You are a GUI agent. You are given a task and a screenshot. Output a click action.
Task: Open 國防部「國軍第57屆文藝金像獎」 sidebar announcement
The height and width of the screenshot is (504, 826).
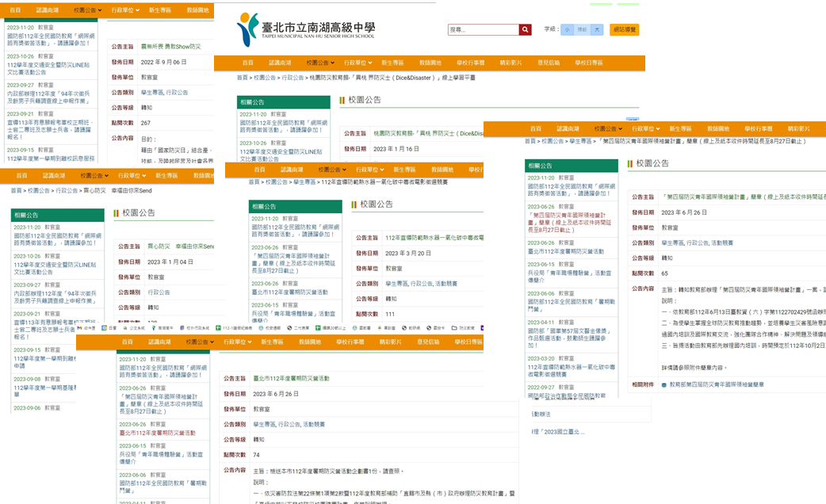(569, 338)
